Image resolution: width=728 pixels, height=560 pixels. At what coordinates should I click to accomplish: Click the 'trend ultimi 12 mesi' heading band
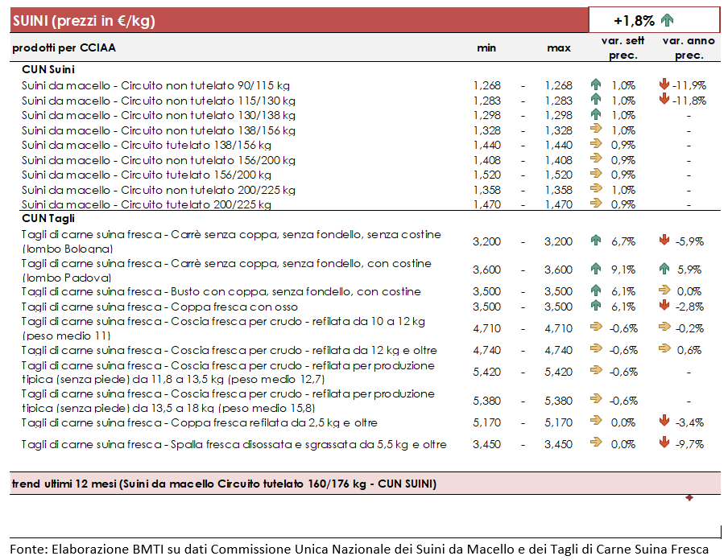365,484
